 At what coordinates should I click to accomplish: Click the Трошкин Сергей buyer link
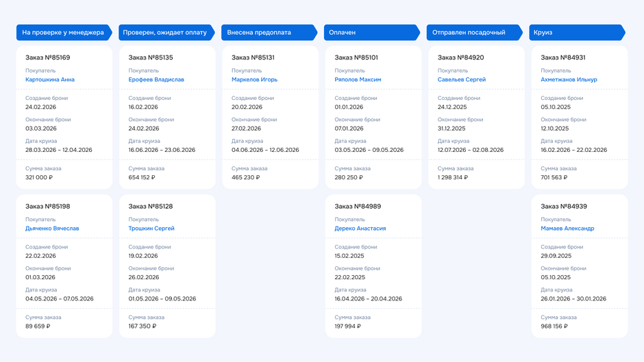151,229
